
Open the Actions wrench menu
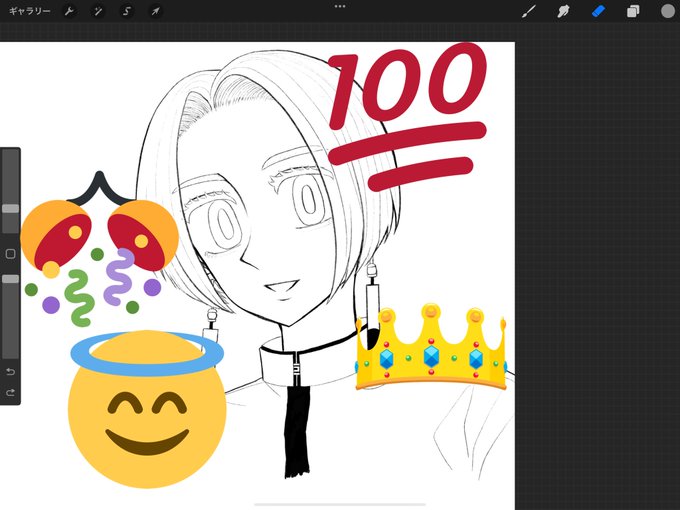pyautogui.click(x=69, y=11)
